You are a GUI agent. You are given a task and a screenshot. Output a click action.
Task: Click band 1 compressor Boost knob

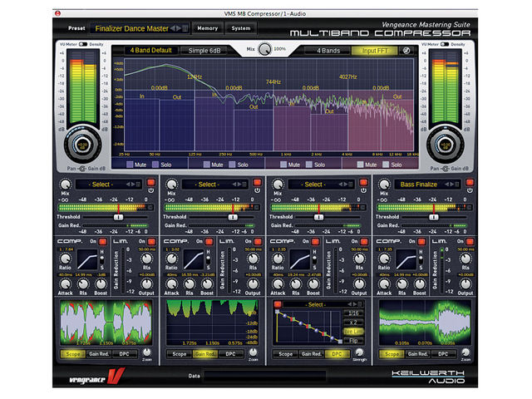coord(101,283)
